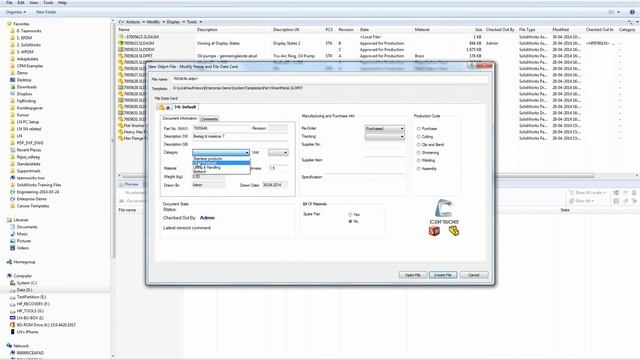Image resolution: width=640 pixels, height=360 pixels.
Task: Select Shortening production code radio button
Action: pyautogui.click(x=419, y=153)
